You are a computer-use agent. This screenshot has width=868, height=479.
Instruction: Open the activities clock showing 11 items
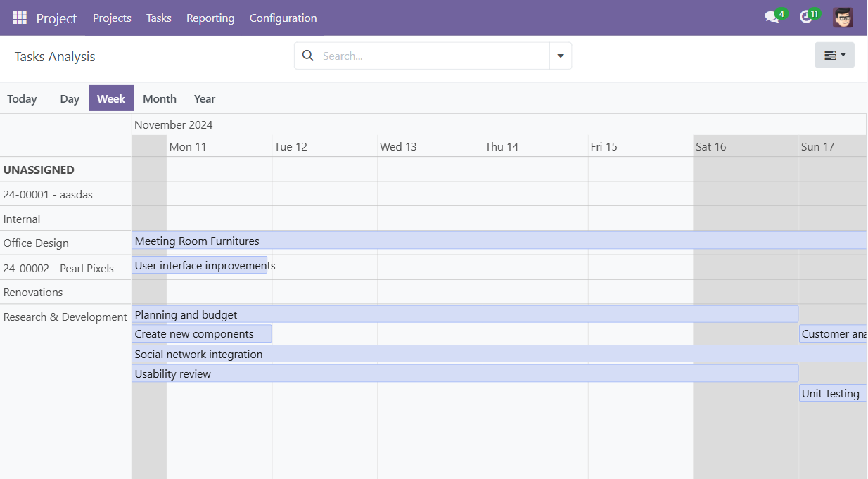805,17
